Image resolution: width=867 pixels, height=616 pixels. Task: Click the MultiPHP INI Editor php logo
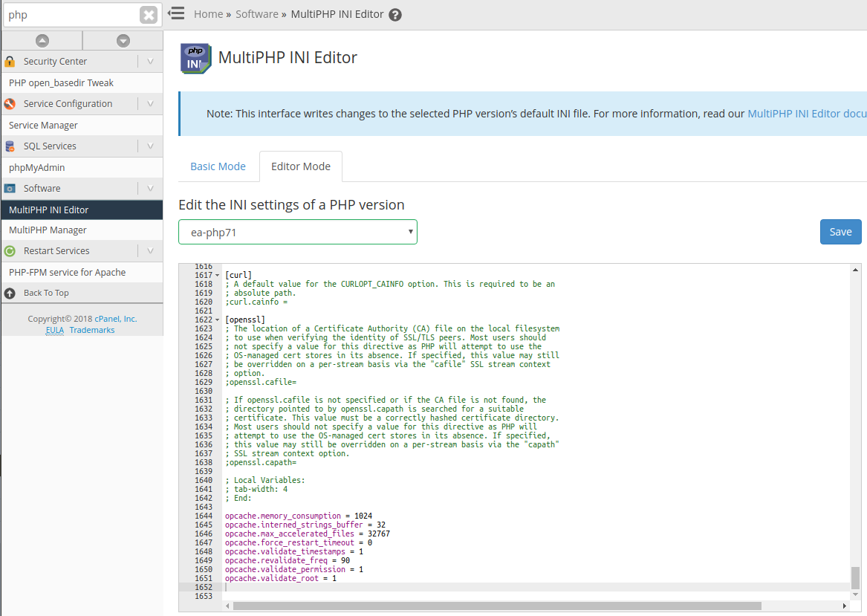pos(195,58)
